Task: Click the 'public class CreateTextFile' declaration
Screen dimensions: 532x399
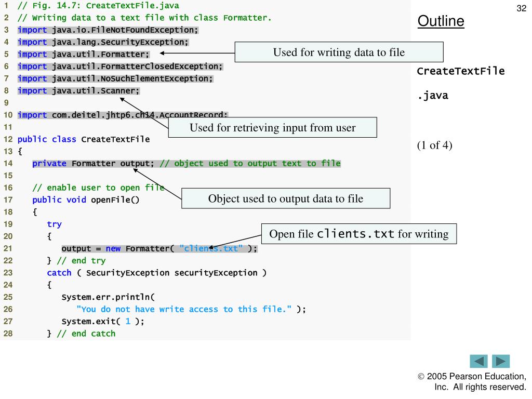Action: pyautogui.click(x=84, y=139)
